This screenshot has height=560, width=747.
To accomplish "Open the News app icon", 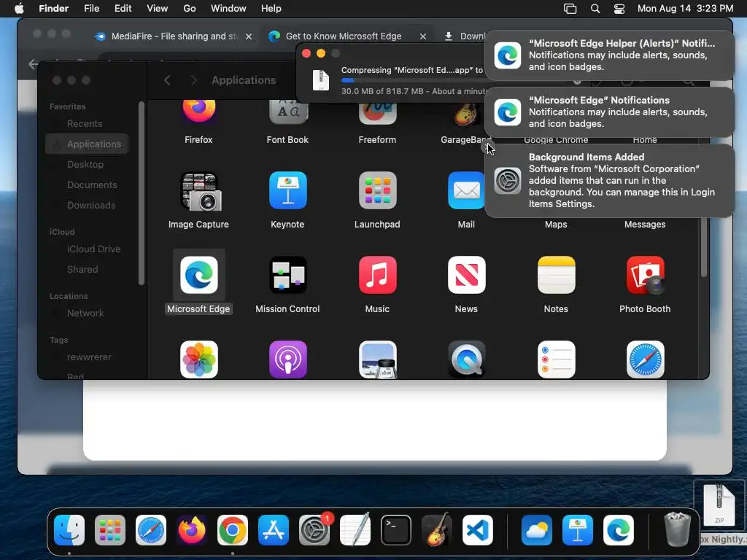I will coord(466,275).
